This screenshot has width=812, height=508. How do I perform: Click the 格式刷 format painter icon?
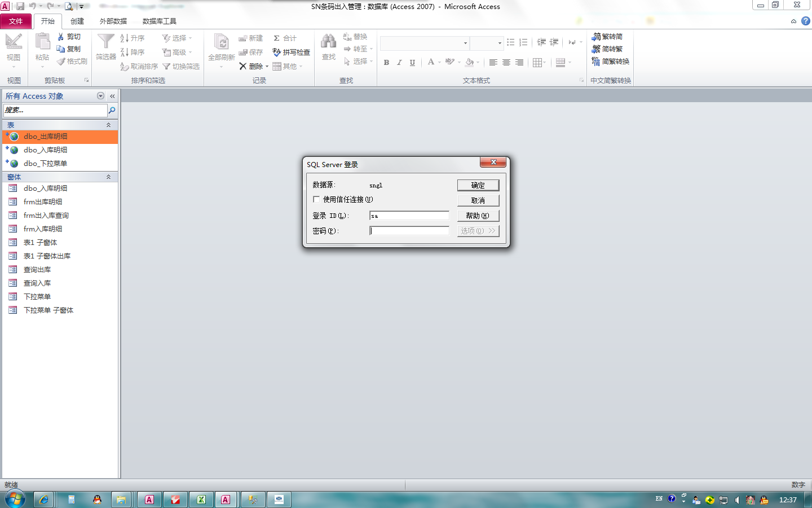tap(61, 62)
